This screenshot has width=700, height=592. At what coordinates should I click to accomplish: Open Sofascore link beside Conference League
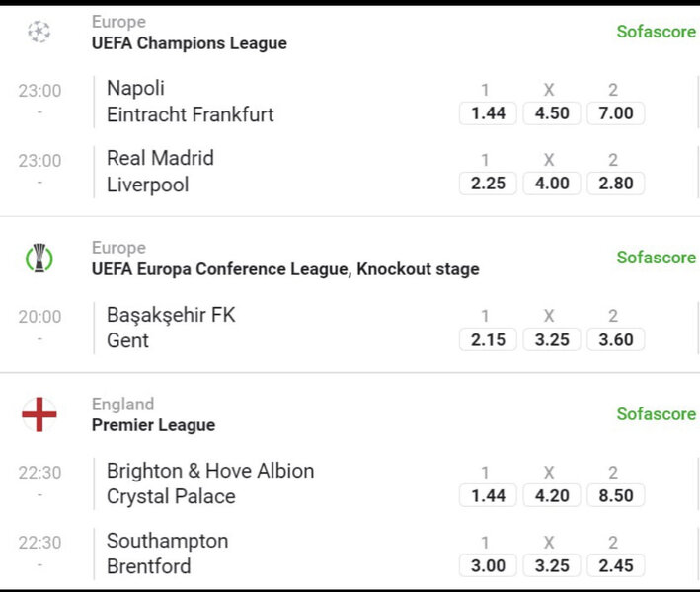point(656,258)
